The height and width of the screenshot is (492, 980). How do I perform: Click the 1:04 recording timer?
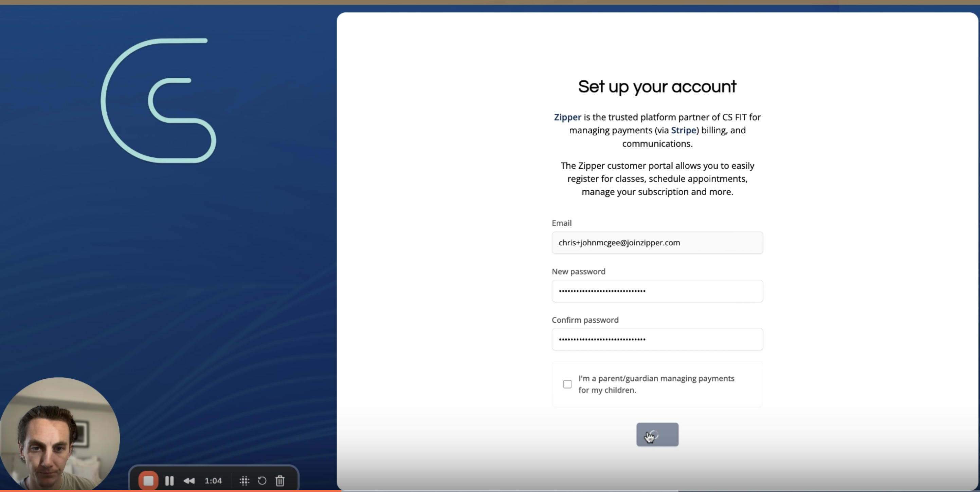pyautogui.click(x=213, y=480)
